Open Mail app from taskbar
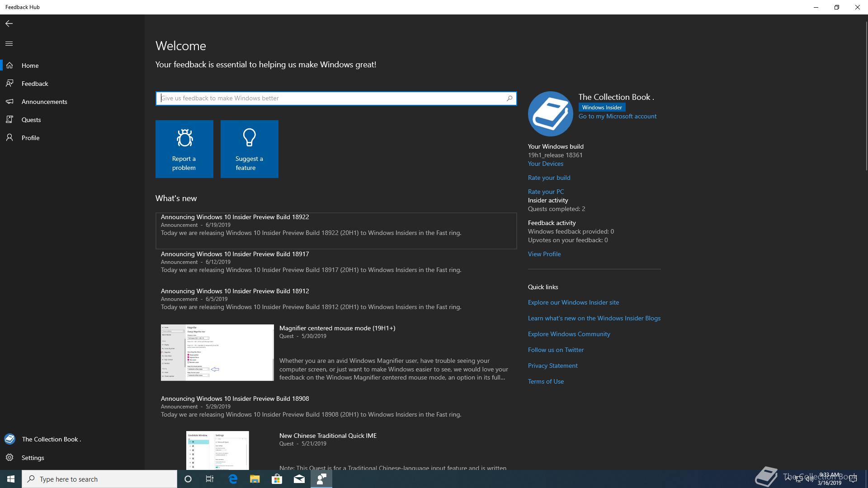This screenshot has width=868, height=488. pyautogui.click(x=299, y=479)
